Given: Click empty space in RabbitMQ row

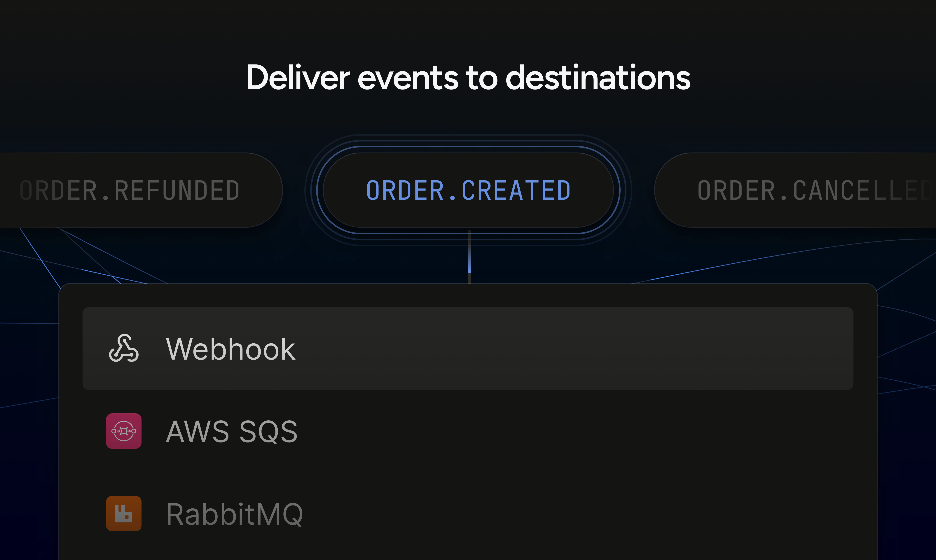Looking at the screenshot, I should (566, 514).
